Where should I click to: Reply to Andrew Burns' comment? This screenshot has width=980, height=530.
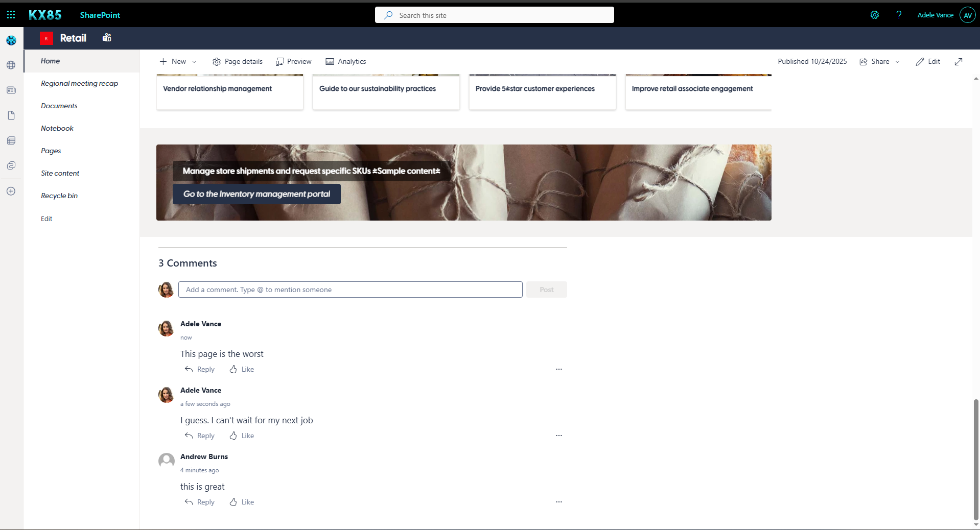pos(200,502)
